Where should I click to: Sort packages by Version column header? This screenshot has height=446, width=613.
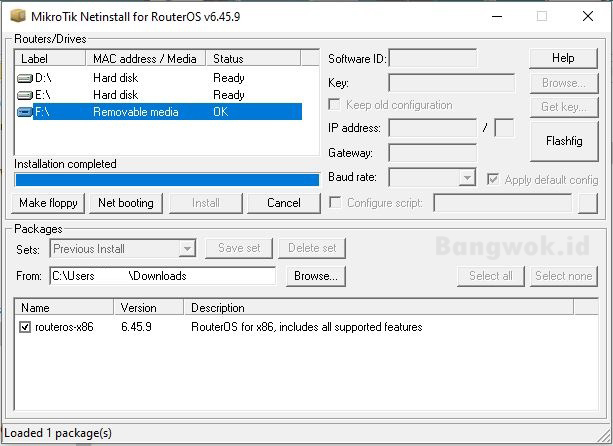point(149,308)
